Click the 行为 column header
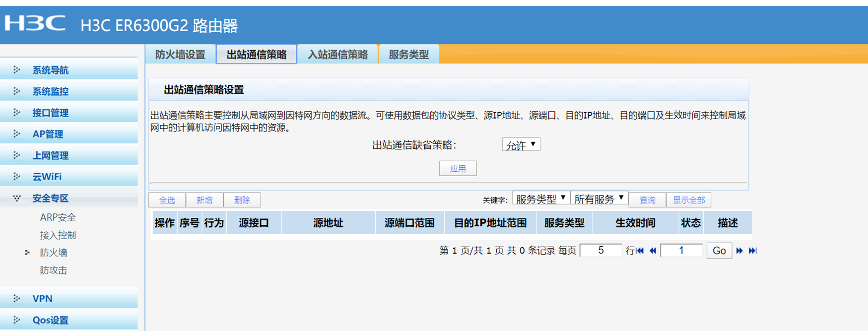This screenshot has width=868, height=331. tap(214, 223)
